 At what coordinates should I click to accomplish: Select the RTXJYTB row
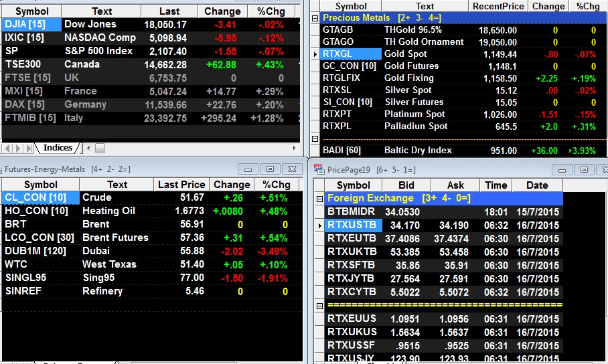(443, 279)
